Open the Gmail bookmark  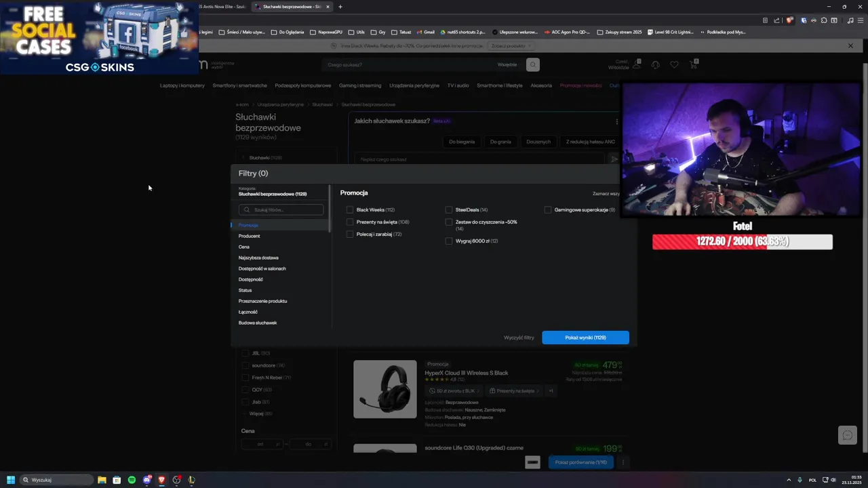point(425,32)
